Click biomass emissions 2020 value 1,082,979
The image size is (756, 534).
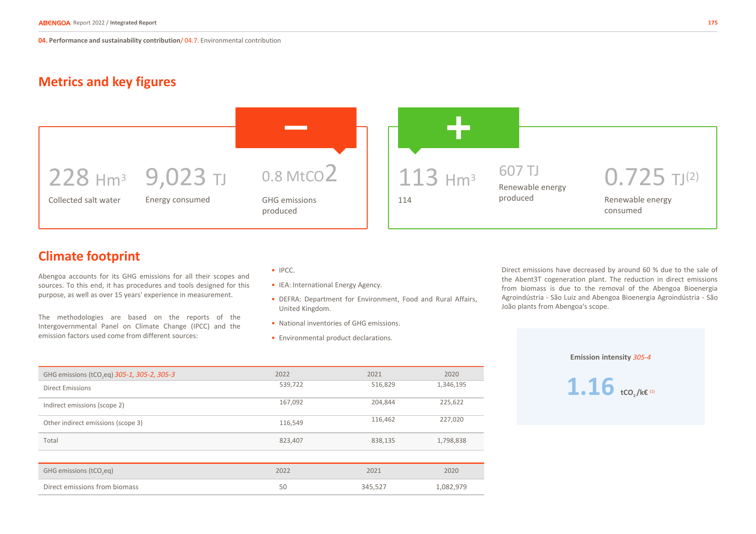tap(451, 487)
